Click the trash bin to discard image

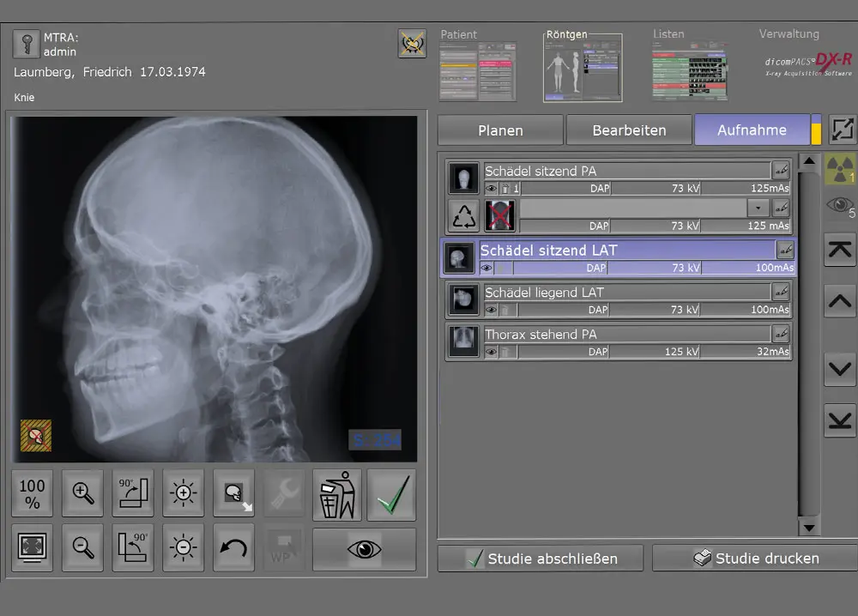pyautogui.click(x=337, y=495)
